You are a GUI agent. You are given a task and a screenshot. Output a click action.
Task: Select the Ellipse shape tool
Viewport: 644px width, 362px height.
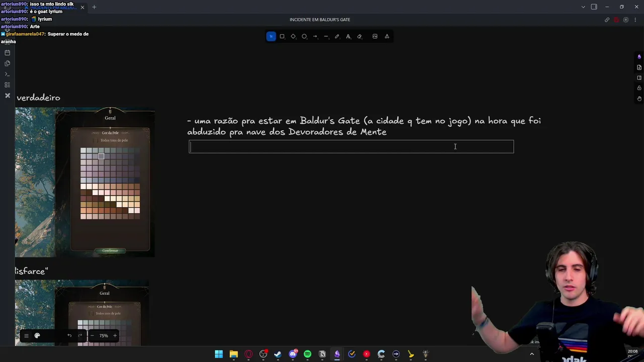(x=304, y=36)
